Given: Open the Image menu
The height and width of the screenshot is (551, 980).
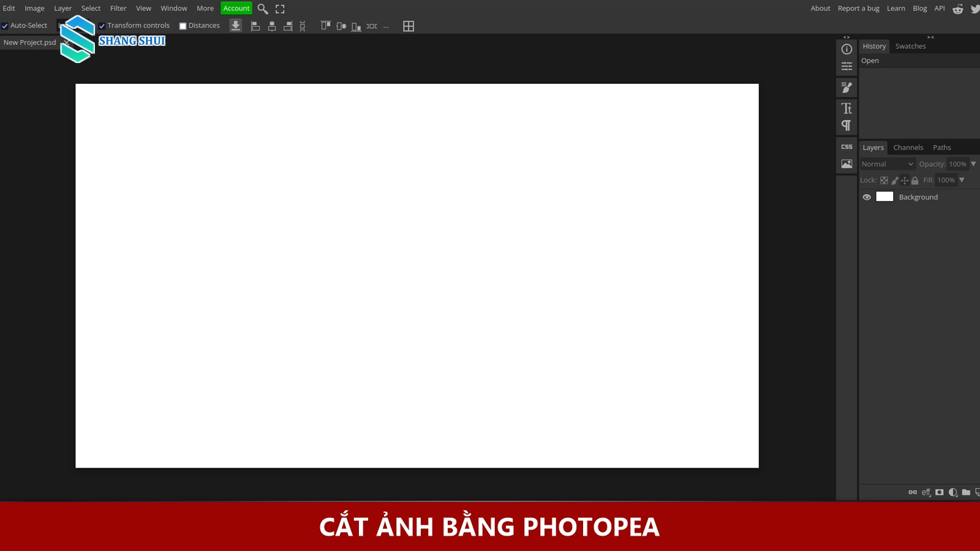Looking at the screenshot, I should pyautogui.click(x=34, y=9).
